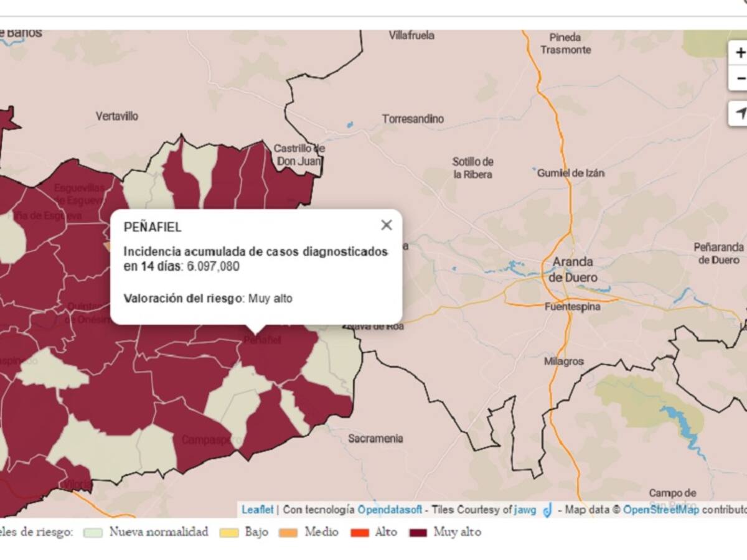Close the Peñafiel popup
The width and height of the screenshot is (747, 560).
click(387, 225)
